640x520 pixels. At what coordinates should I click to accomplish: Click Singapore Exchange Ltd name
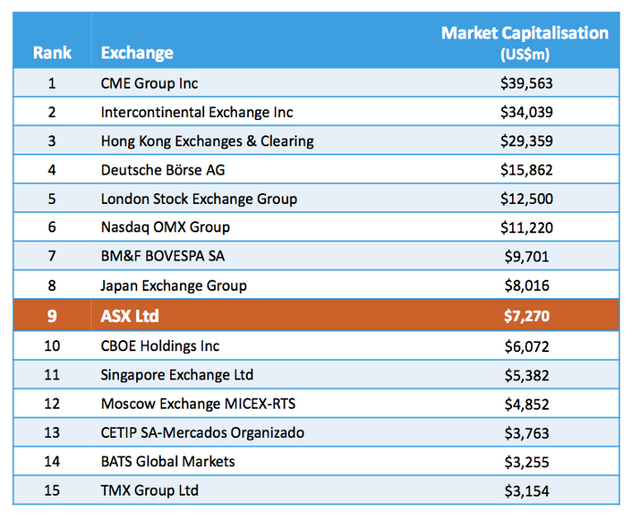point(177,375)
